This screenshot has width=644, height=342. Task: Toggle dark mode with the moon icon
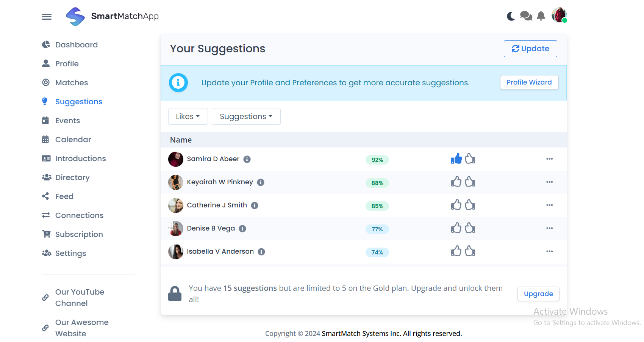(510, 16)
